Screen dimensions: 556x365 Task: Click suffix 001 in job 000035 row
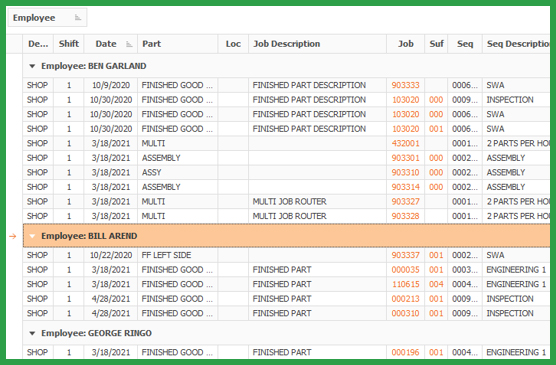pyautogui.click(x=436, y=270)
